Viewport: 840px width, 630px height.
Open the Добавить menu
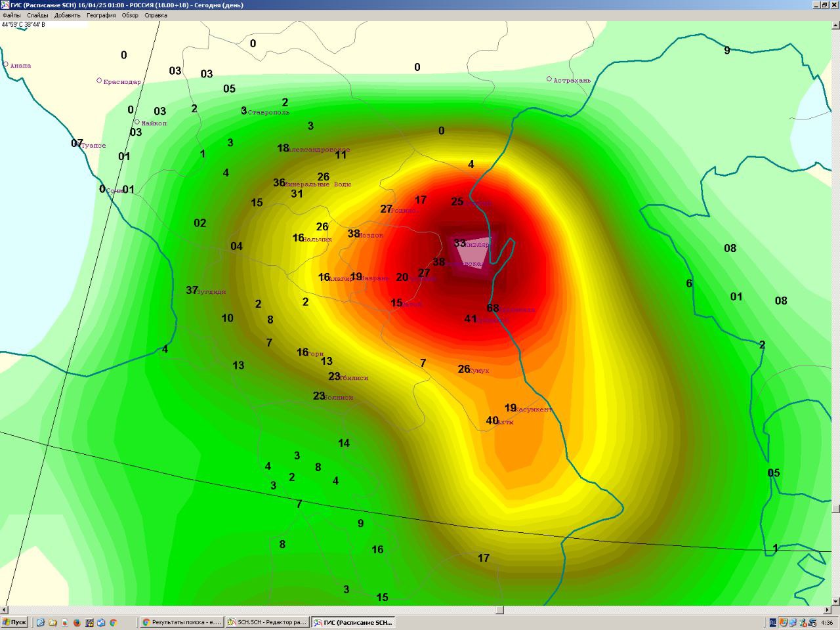68,15
